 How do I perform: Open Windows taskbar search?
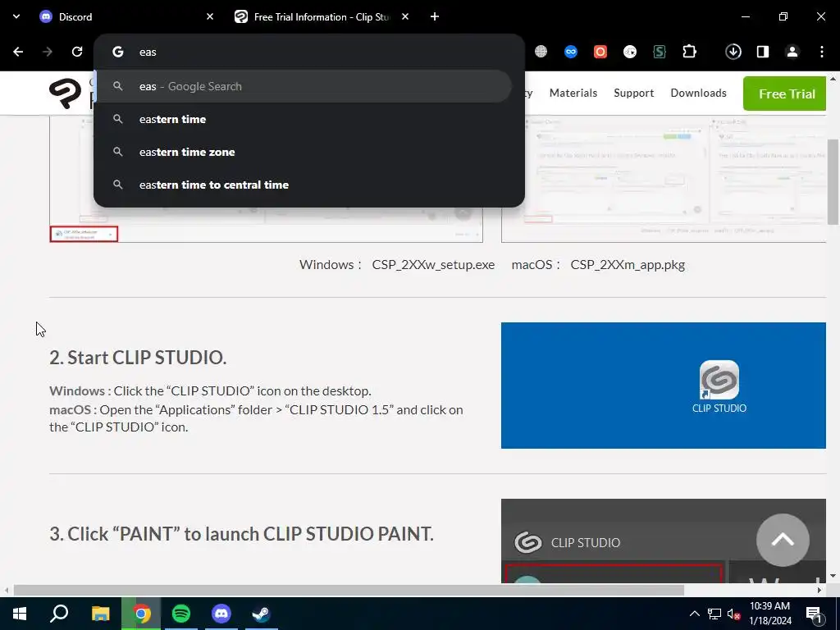(x=59, y=614)
